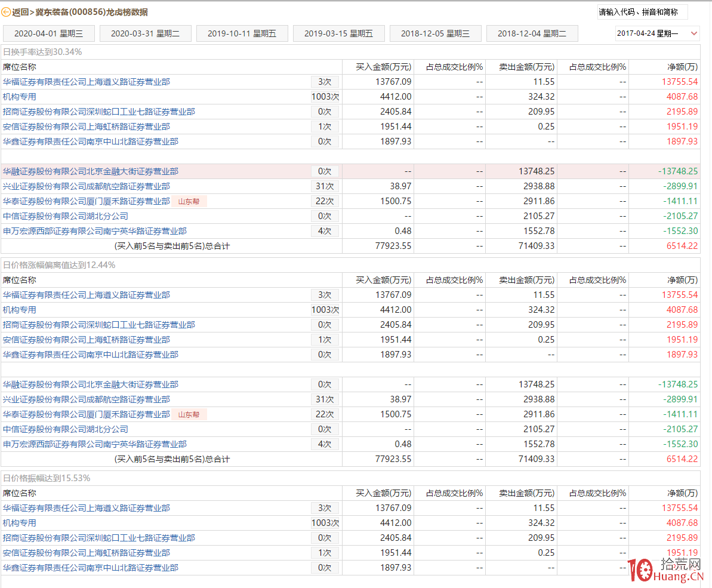
Task: Switch to the 2018-12-04 星期二 tab
Action: click(532, 33)
